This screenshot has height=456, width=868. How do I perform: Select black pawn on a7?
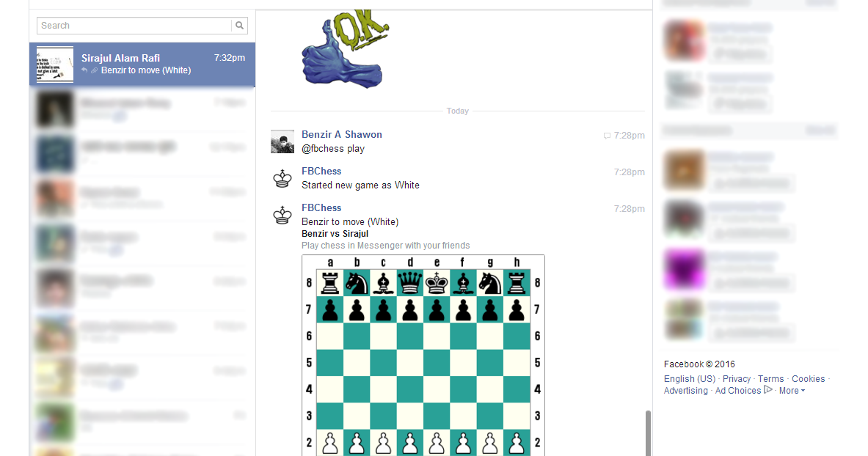click(330, 309)
